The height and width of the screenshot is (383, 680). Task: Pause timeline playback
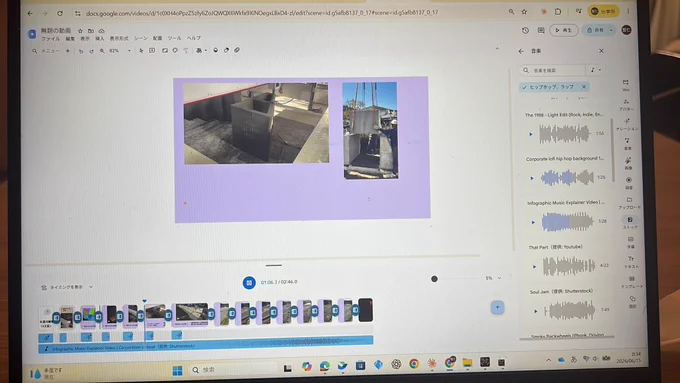tap(249, 283)
